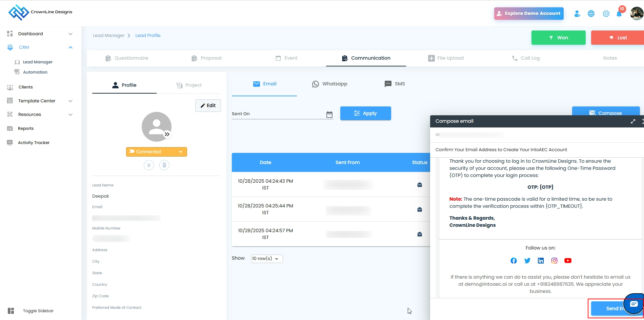Click the Sent On calendar icon
This screenshot has width=644, height=320.
[329, 115]
